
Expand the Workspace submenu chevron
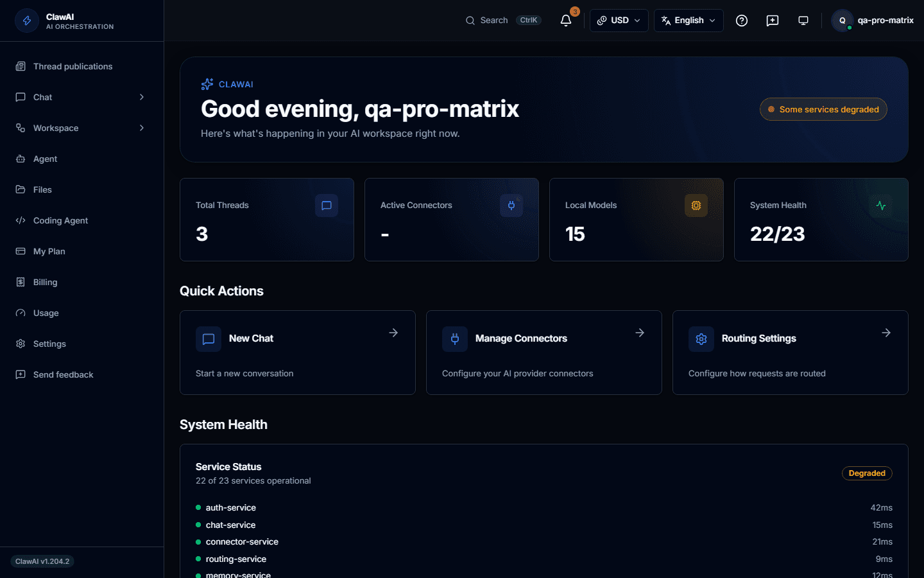point(142,128)
